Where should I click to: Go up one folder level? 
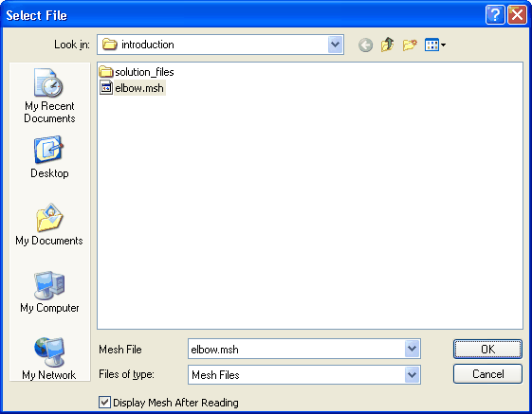pos(388,45)
